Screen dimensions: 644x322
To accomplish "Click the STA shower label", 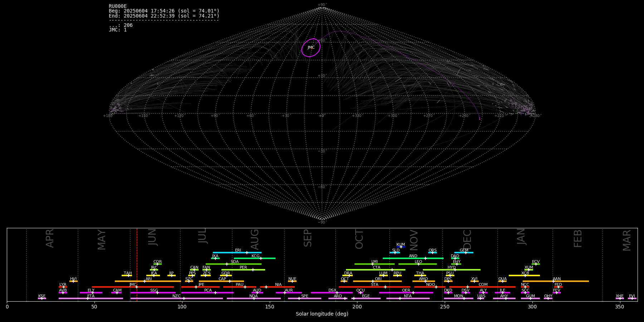I will click(x=375, y=285).
